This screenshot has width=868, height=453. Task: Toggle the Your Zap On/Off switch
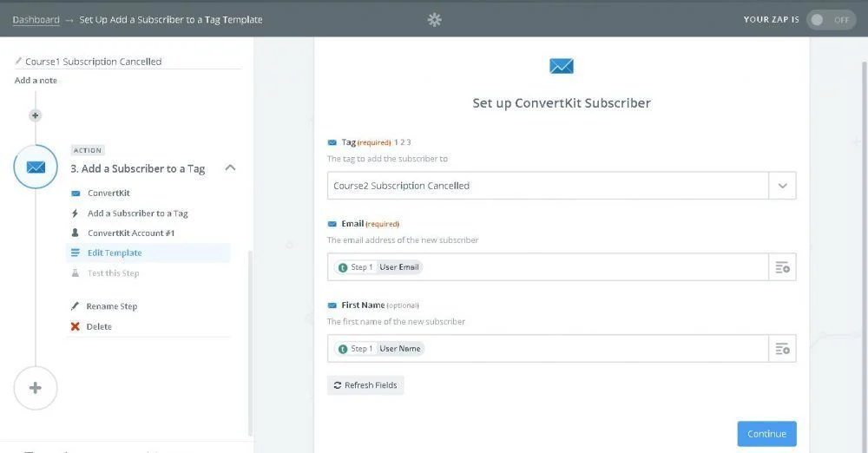(830, 19)
